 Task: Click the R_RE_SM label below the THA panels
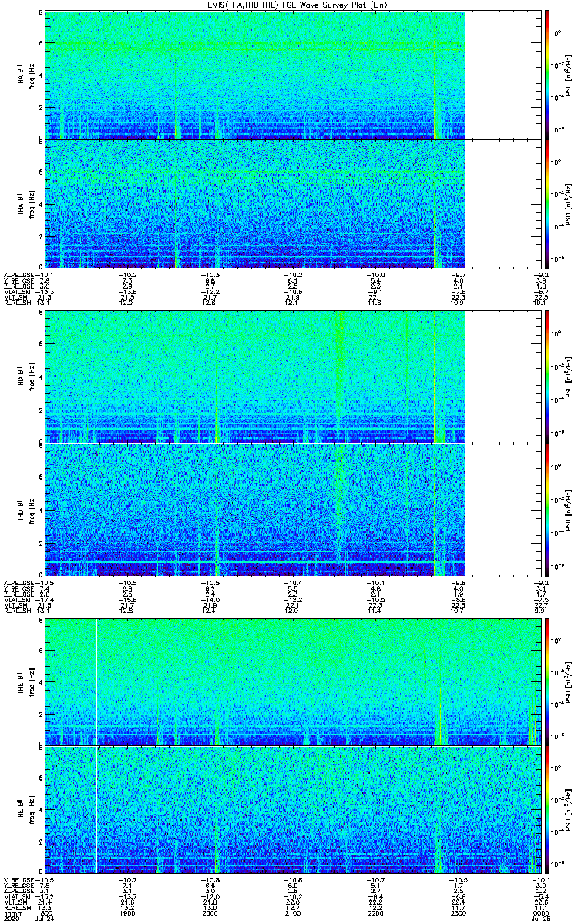coord(16,302)
